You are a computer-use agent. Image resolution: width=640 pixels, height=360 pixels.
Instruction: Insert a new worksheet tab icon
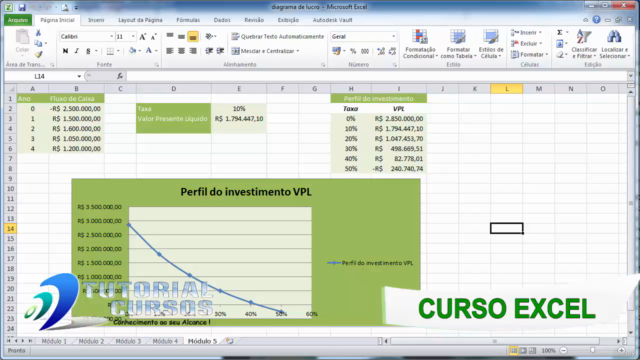pos(229,341)
